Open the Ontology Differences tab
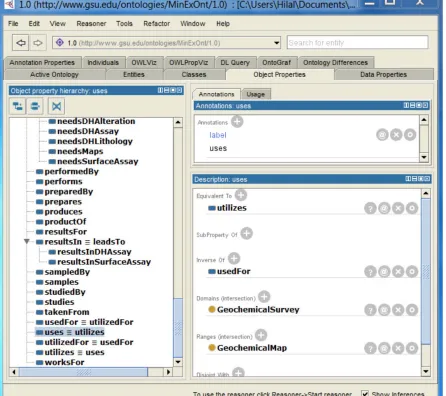Viewport: 446px width, 396px height. coord(335,63)
